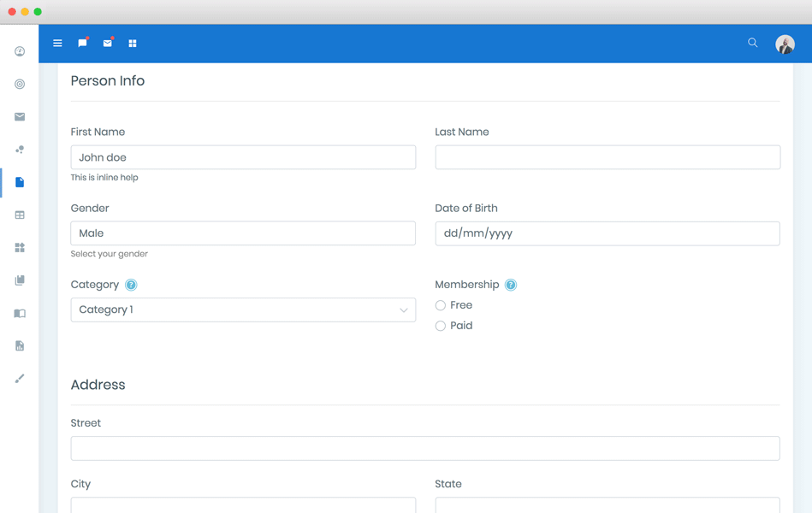Select the Paid membership option

click(x=441, y=326)
